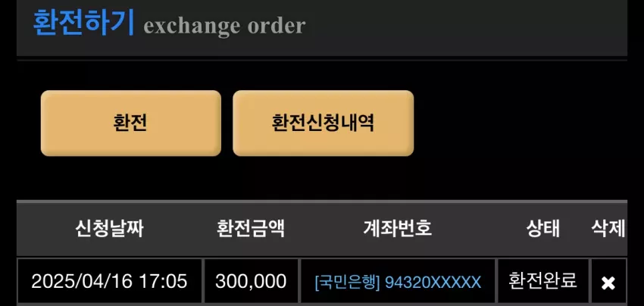644x306 pixels.
Task: Delete the 300,000 exchange record with X
Action: pos(608,283)
